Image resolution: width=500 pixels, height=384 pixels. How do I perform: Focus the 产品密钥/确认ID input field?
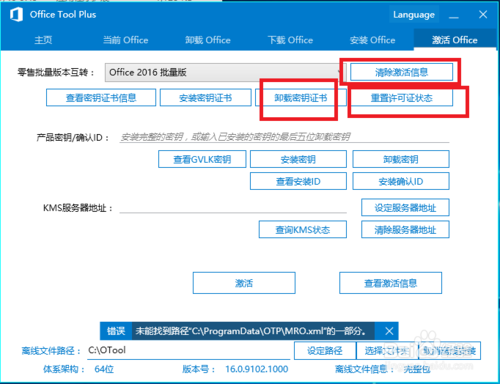coord(284,137)
